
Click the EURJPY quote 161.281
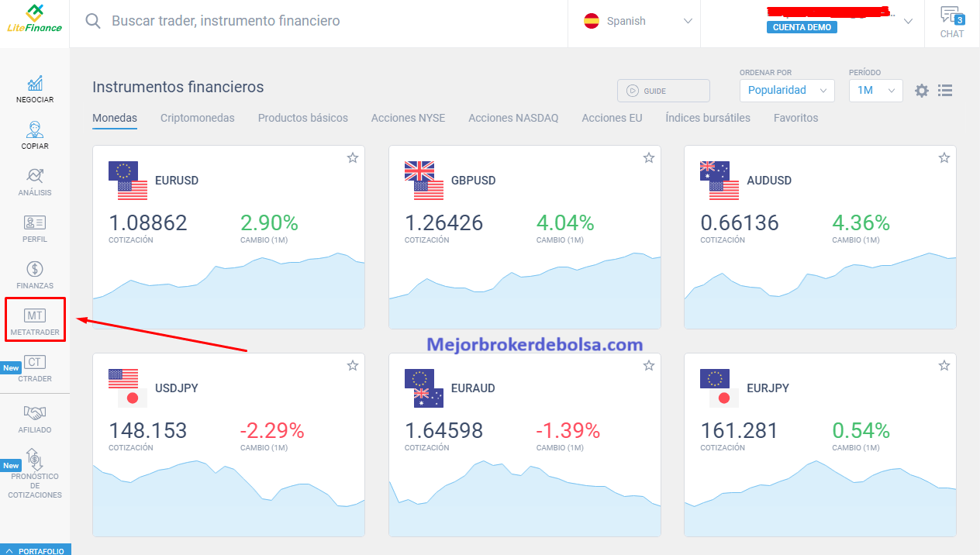[x=740, y=431]
